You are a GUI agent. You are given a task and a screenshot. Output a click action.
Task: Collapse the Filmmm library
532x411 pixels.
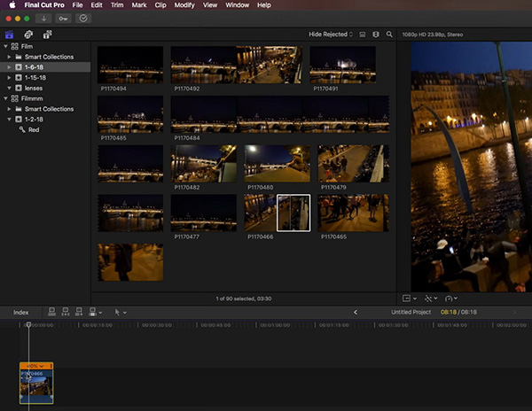click(5, 98)
